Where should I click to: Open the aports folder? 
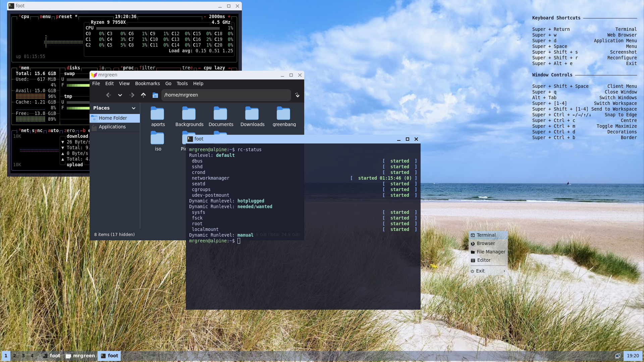point(157,114)
